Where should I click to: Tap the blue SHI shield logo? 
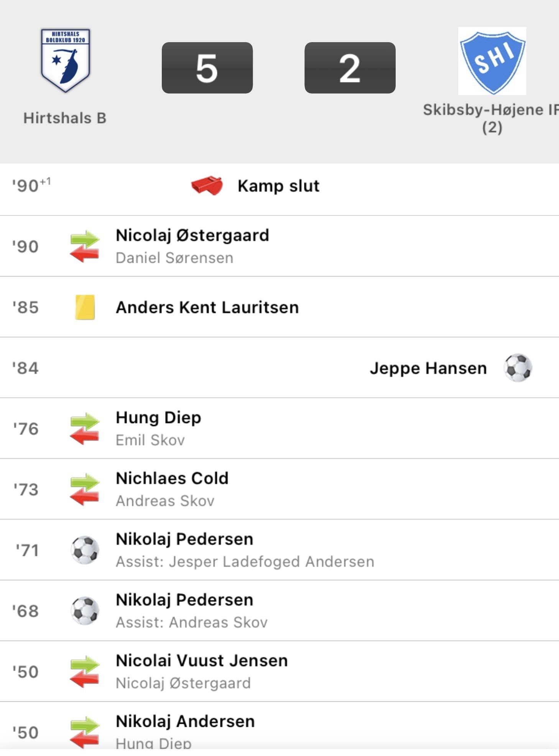(x=492, y=61)
